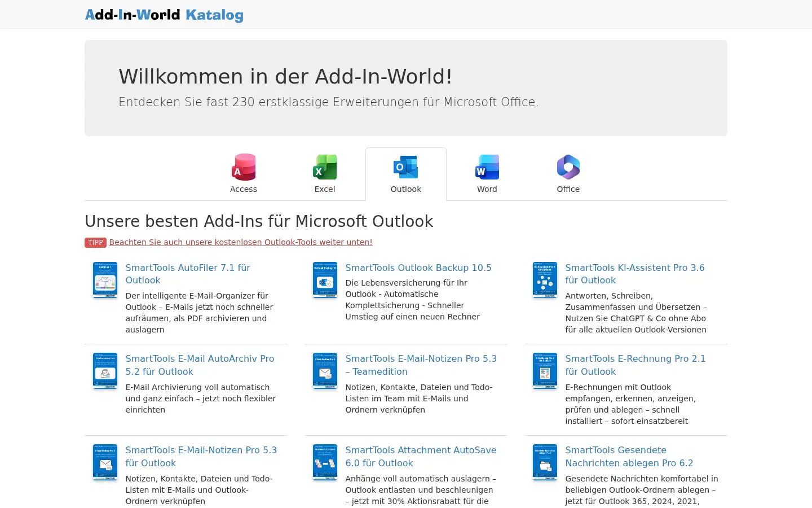812x508 pixels.
Task: Click the Add-In-World Katalog logo
Action: pyautogui.click(x=164, y=15)
